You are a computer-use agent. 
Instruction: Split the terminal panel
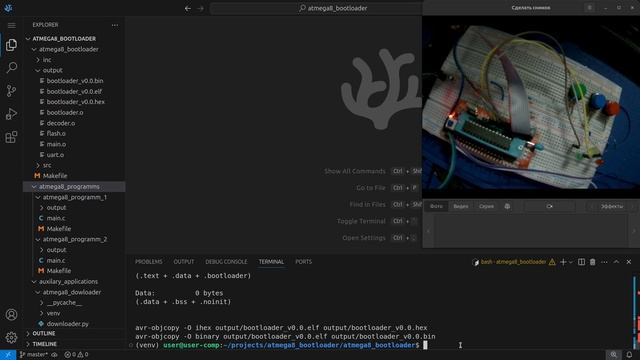coord(581,262)
